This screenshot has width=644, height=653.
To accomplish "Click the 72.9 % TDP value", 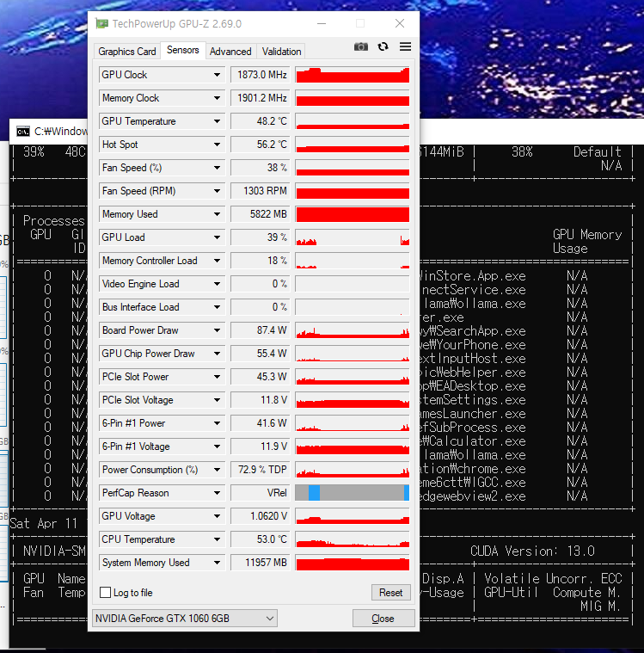I will 261,470.
